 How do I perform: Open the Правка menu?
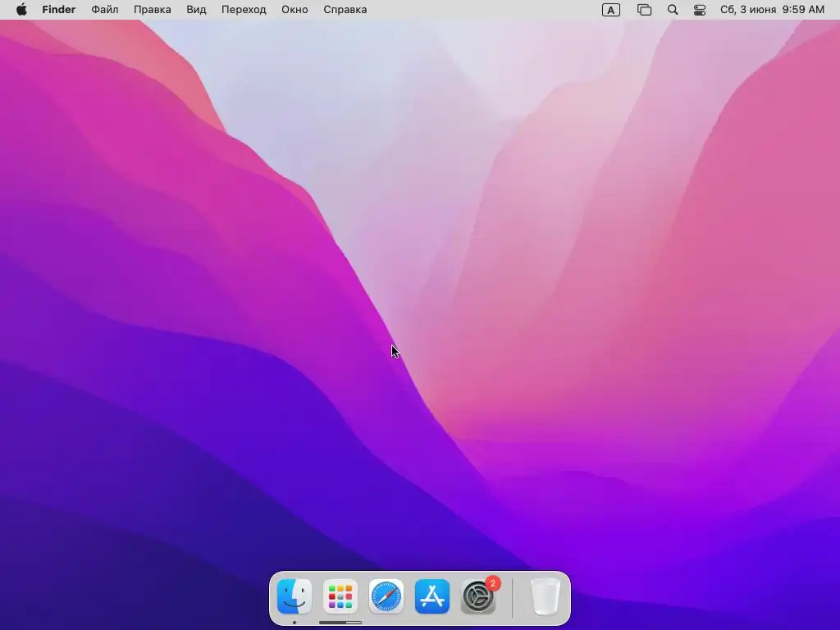[152, 10]
